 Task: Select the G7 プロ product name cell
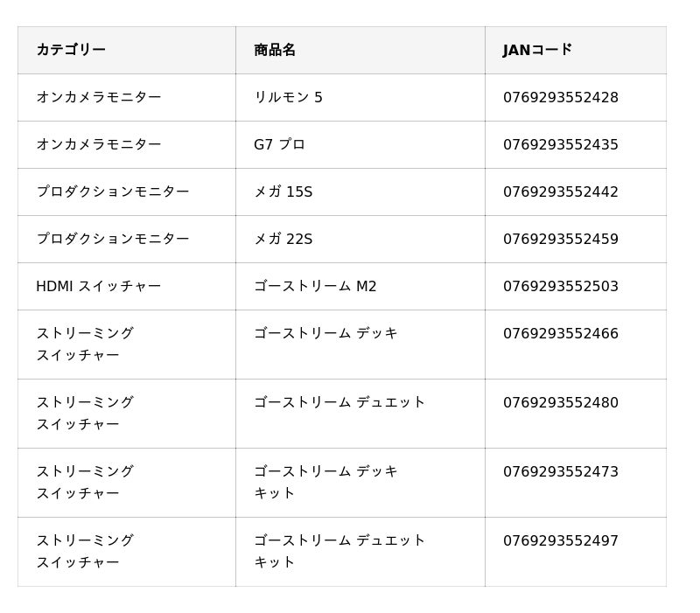(279, 144)
